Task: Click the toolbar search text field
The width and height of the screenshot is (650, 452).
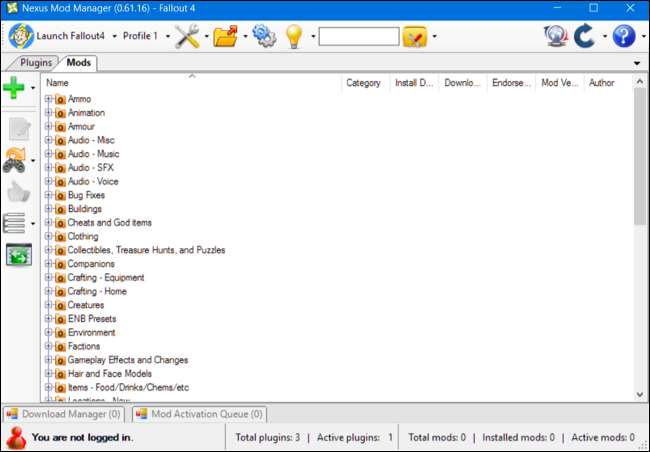Action: click(x=358, y=37)
